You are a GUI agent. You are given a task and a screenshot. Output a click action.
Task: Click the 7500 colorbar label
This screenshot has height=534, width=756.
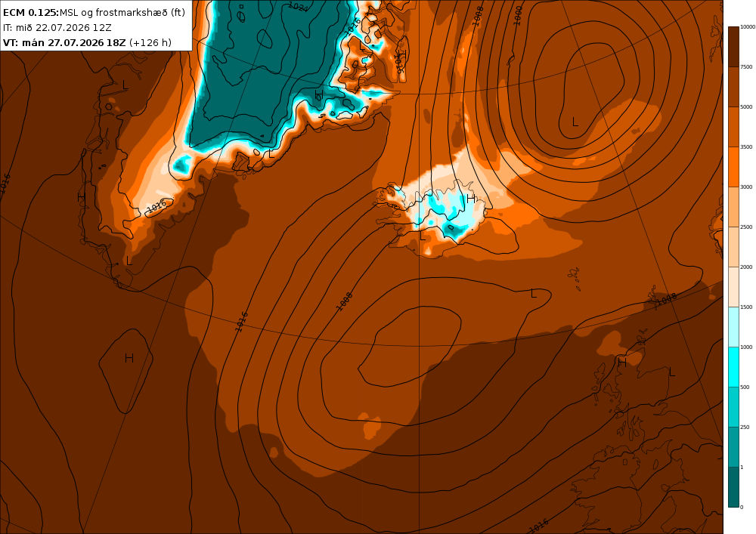coord(746,67)
